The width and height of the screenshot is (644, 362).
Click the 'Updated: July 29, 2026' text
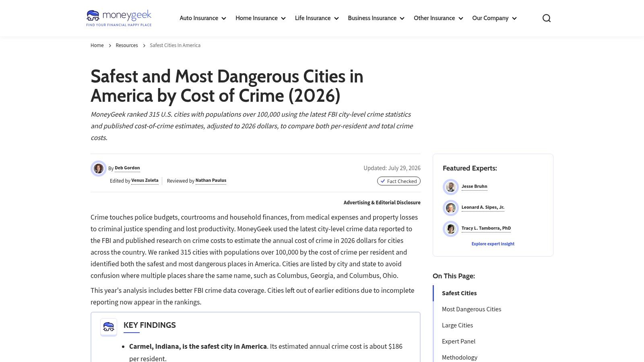392,168
